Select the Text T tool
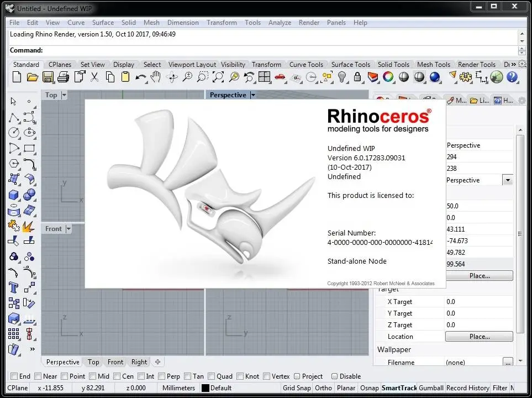The image size is (532, 398). [x=14, y=287]
